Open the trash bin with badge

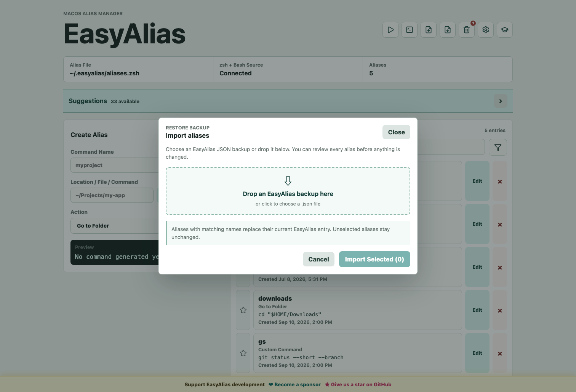[467, 30]
